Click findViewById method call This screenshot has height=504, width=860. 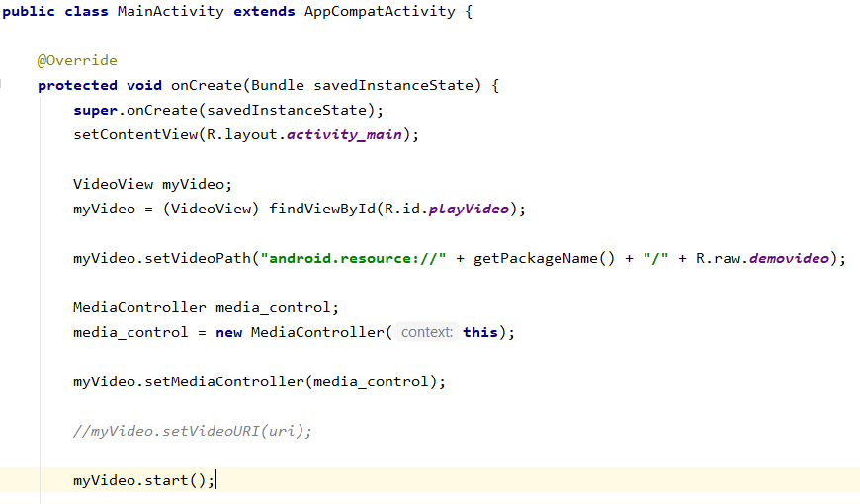coord(322,209)
